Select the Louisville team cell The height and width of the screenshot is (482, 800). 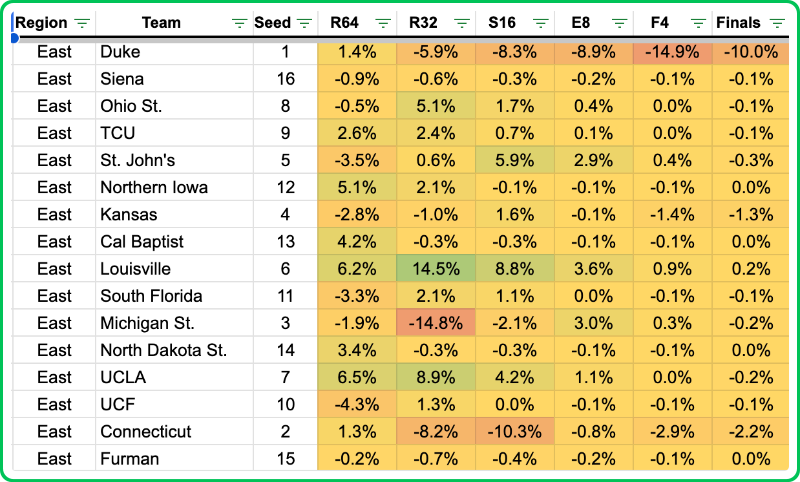click(173, 269)
